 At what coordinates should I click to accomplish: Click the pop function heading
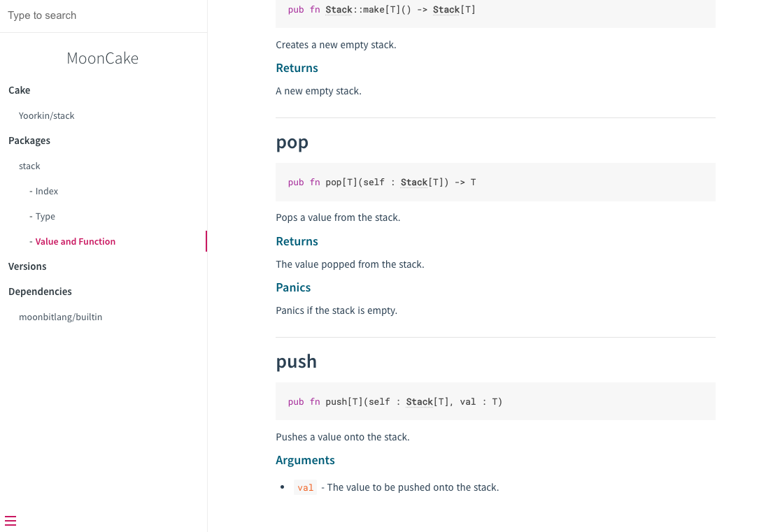click(292, 142)
